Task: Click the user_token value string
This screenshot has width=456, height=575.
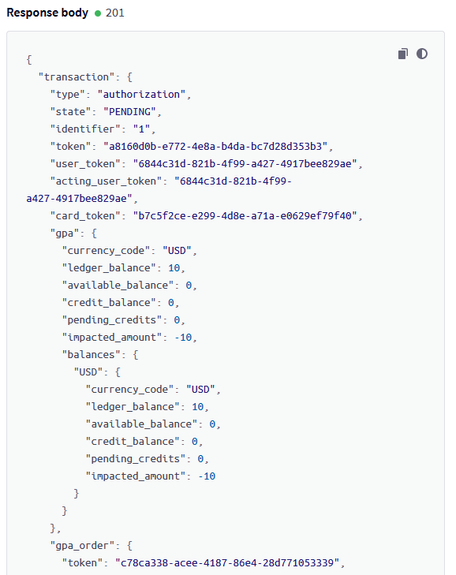Action: [x=245, y=164]
